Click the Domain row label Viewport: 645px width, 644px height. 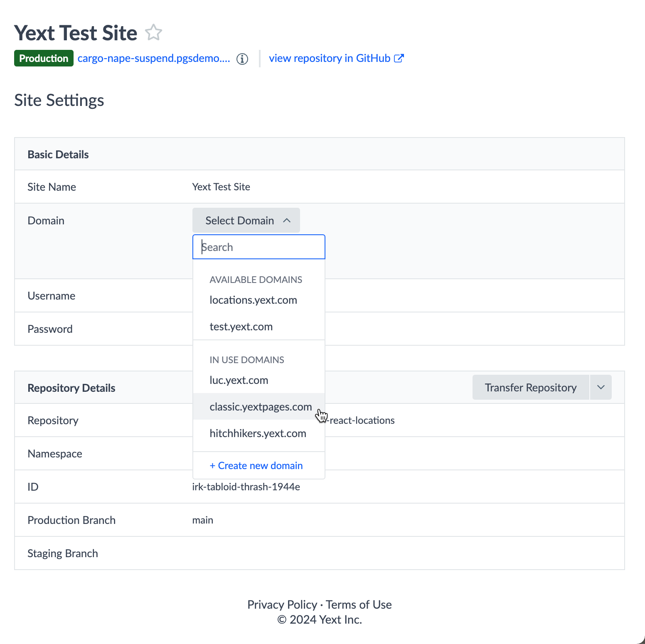coord(46,220)
